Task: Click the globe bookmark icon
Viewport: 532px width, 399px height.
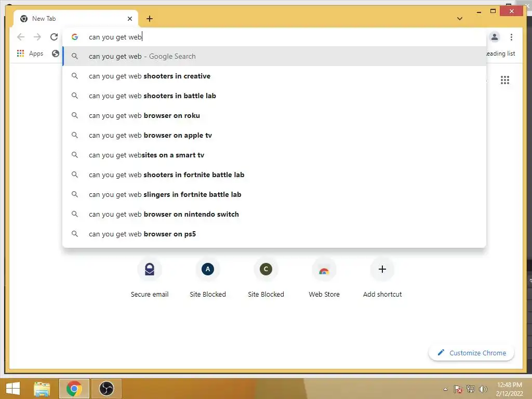Action: pos(56,54)
